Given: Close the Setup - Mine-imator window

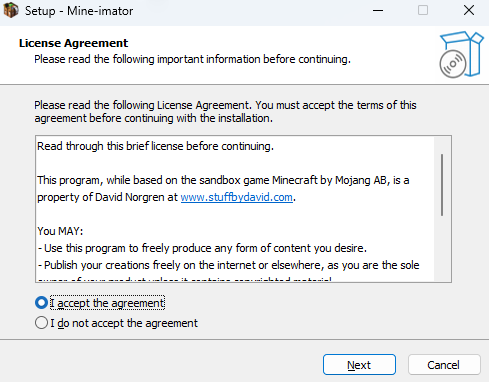Looking at the screenshot, I should click(469, 10).
